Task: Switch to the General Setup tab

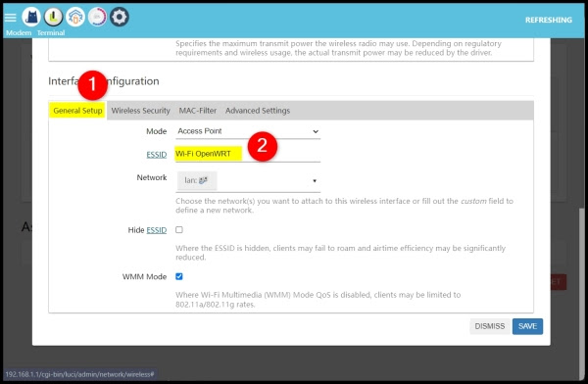Action: click(x=77, y=111)
